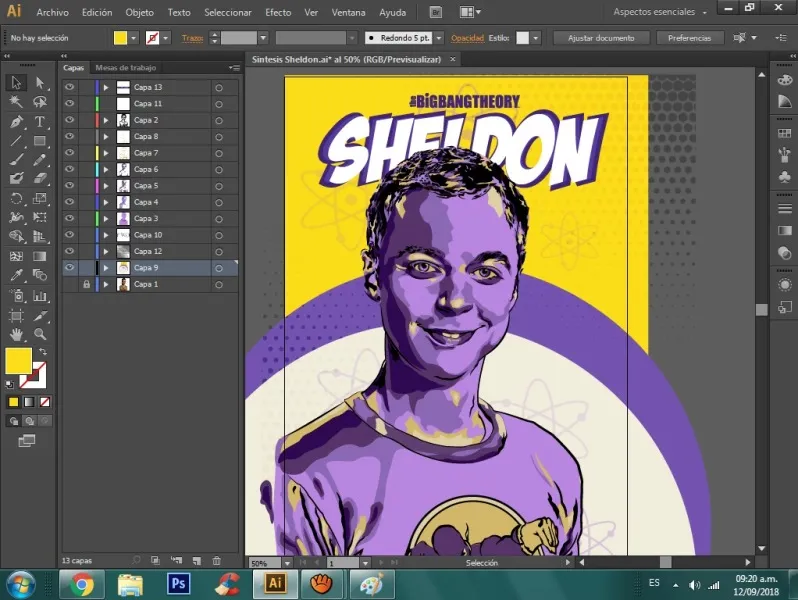Select the Pen tool
The image size is (798, 600).
click(x=16, y=121)
